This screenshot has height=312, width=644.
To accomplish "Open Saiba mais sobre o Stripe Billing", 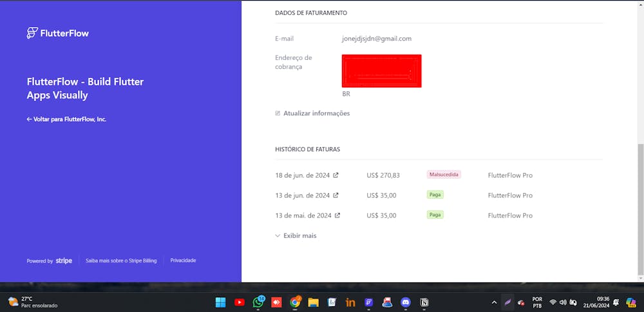I will [x=121, y=261].
